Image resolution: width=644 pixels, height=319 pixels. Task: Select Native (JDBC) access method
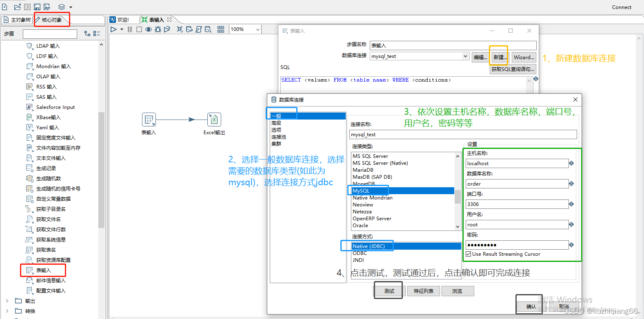tap(406, 246)
